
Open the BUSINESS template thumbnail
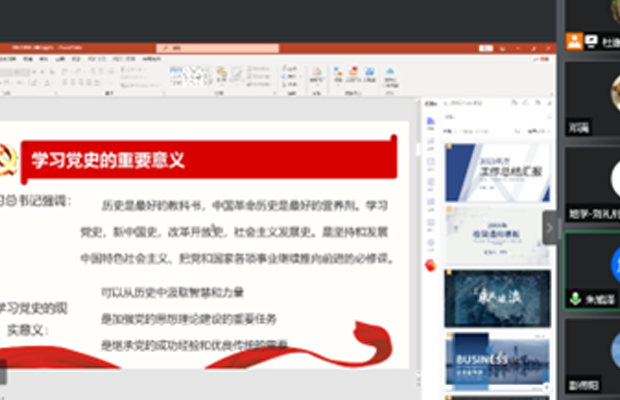(x=497, y=360)
